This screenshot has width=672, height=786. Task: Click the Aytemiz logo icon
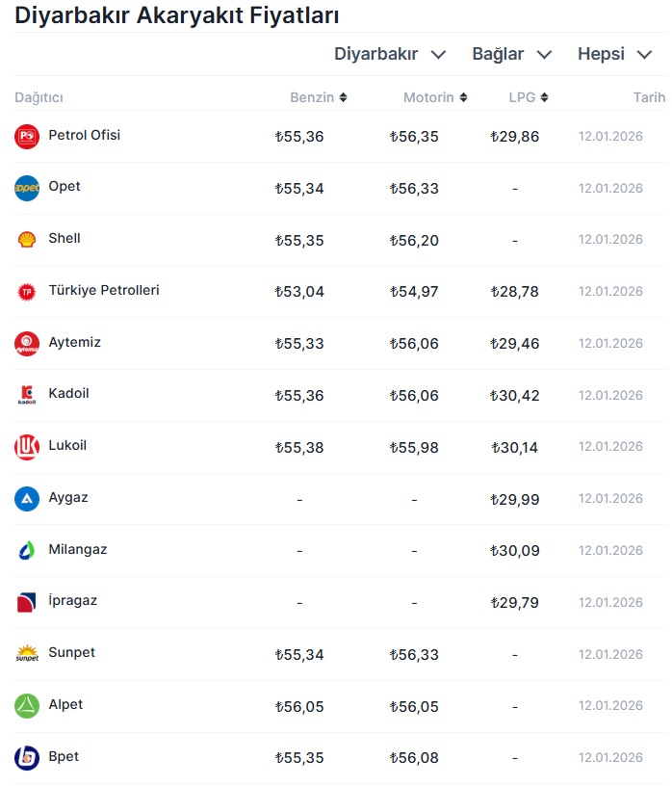27,344
